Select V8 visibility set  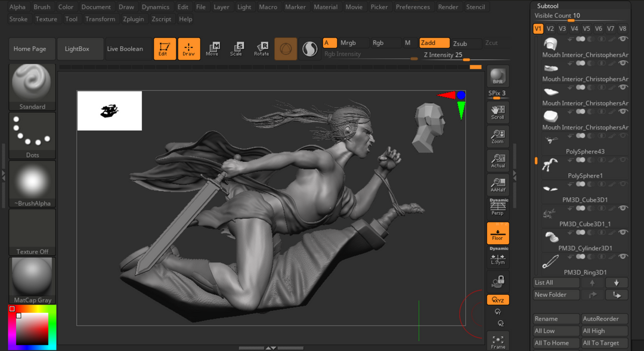[623, 29]
